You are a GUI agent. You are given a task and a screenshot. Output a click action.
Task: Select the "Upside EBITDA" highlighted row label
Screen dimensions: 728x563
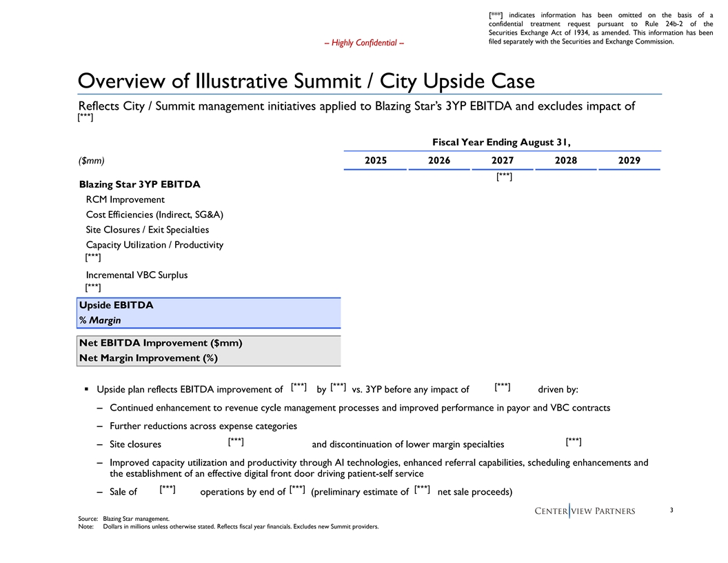click(x=116, y=305)
